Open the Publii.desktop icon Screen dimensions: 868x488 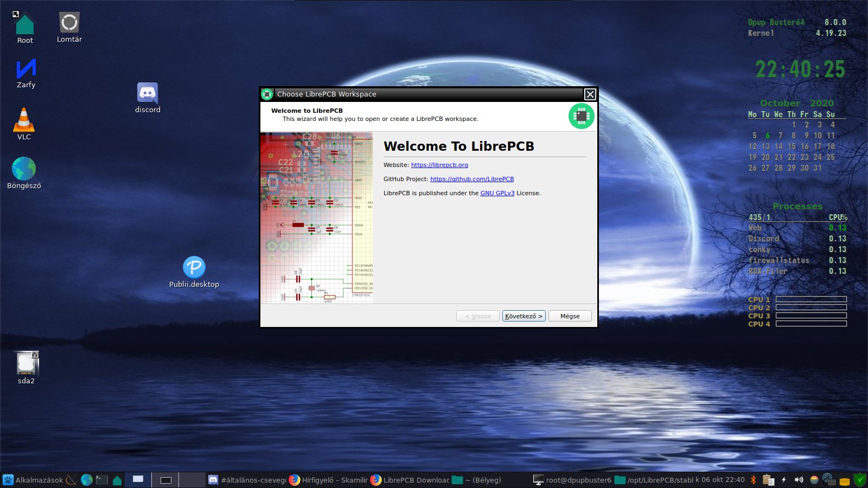[x=194, y=272]
